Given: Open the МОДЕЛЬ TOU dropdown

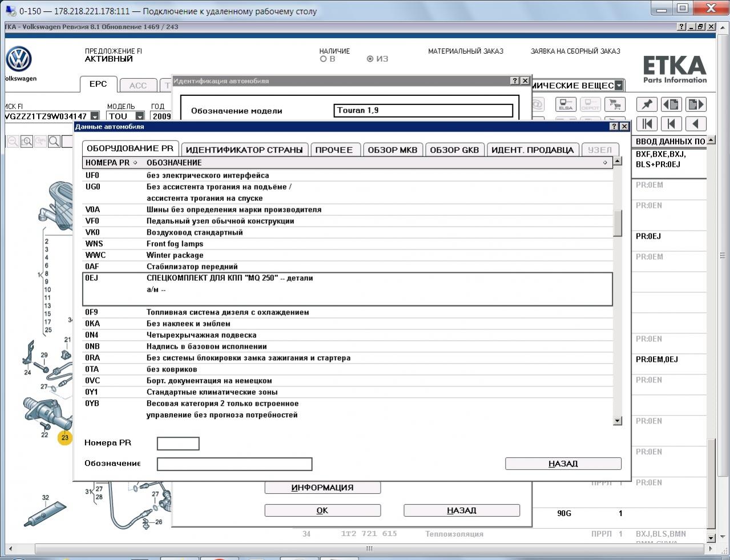Looking at the screenshot, I should click(140, 116).
